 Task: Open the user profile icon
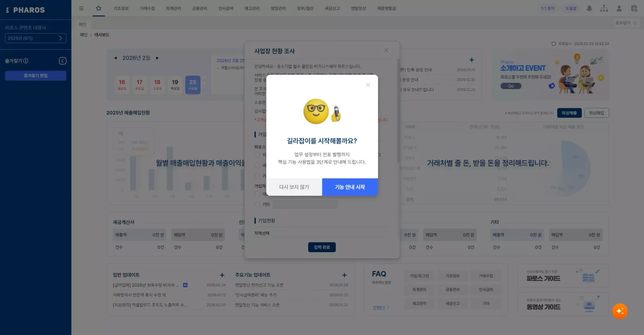[619, 8]
